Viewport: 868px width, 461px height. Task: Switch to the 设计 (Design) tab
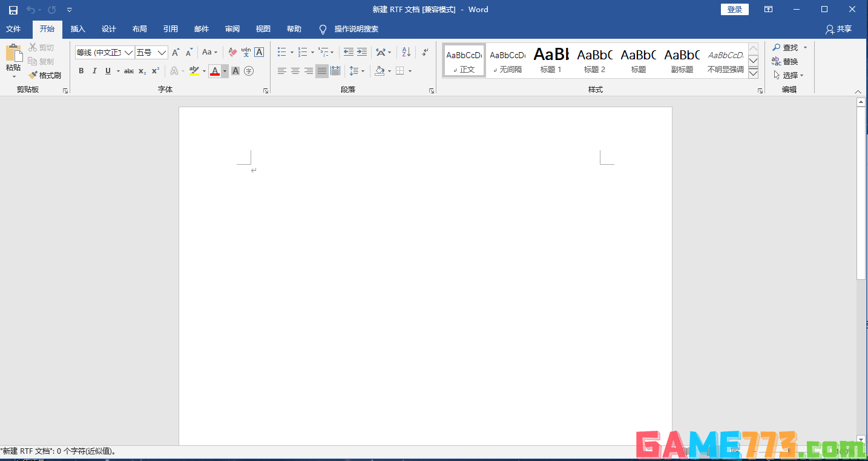[x=109, y=29]
